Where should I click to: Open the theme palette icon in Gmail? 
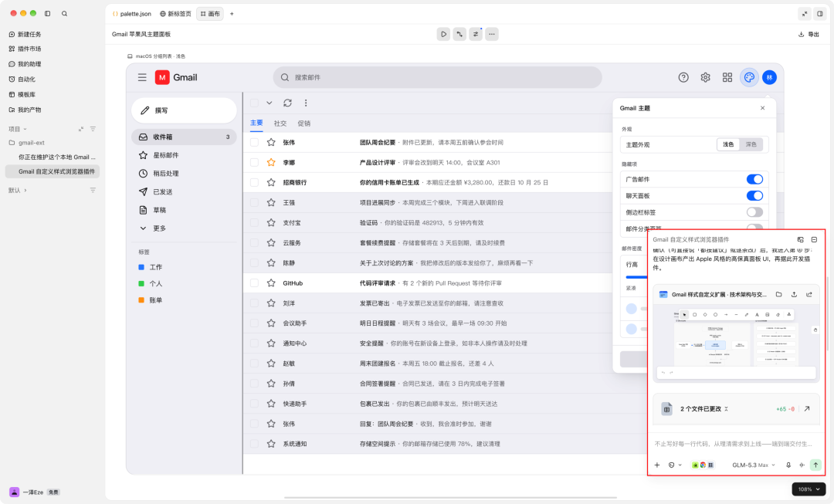(749, 78)
